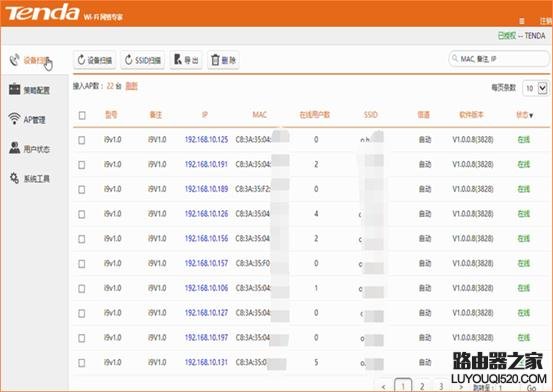This screenshot has width=553, height=392.
Task: Go to page 2 in pagination
Action: tap(422, 386)
